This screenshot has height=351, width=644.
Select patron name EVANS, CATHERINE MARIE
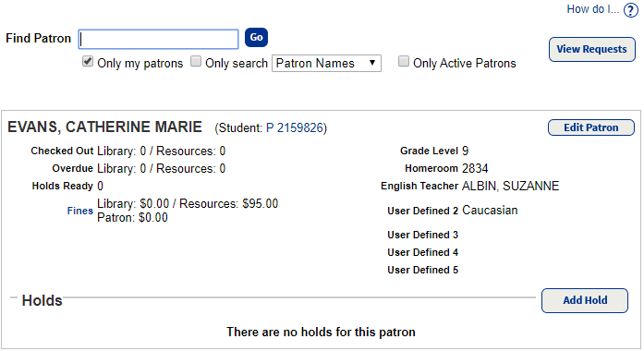point(104,127)
